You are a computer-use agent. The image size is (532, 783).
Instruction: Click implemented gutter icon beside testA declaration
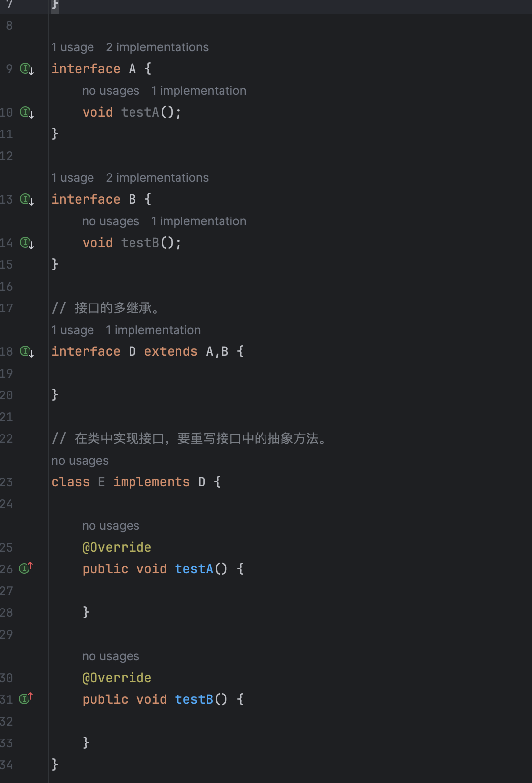click(x=26, y=112)
